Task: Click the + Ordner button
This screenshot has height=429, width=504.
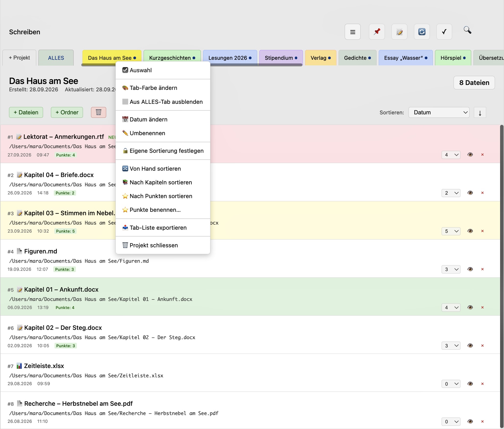Action: point(67,112)
